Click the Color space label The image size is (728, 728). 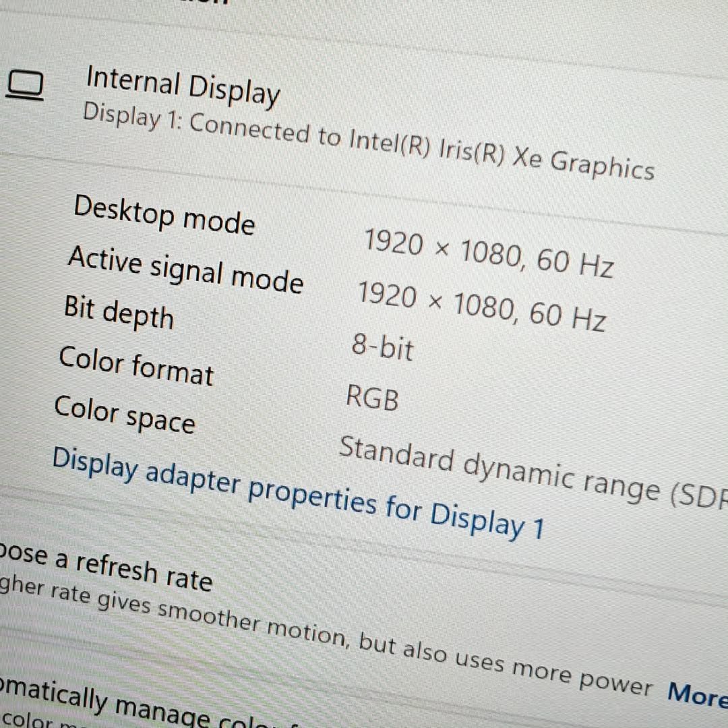[x=124, y=415]
